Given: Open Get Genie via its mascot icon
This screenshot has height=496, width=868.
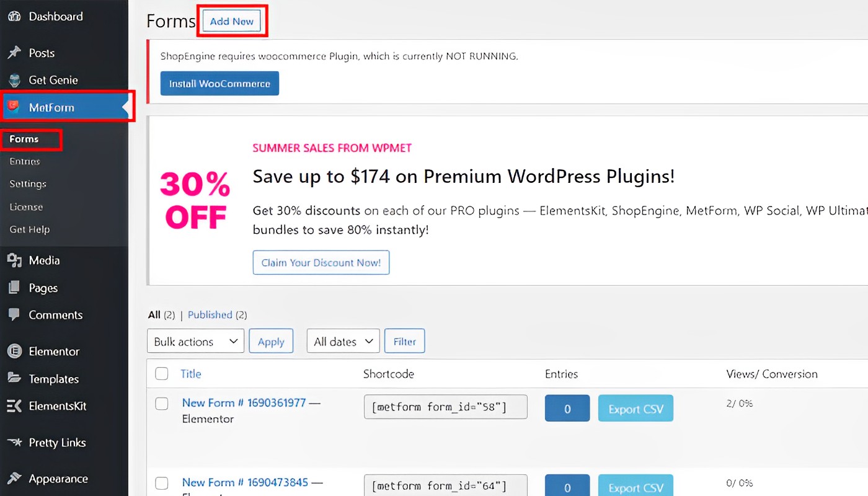Looking at the screenshot, I should (x=14, y=80).
